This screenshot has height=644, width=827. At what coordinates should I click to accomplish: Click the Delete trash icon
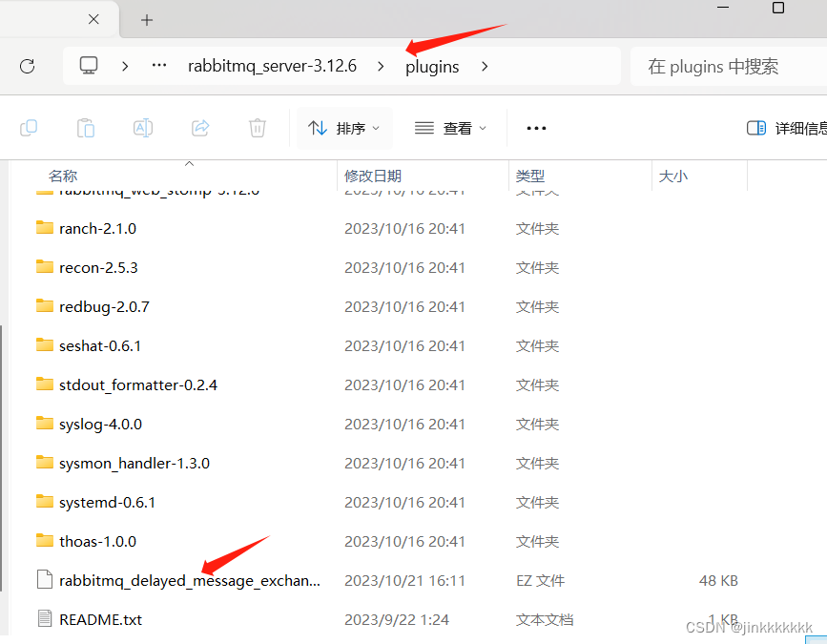click(x=258, y=128)
